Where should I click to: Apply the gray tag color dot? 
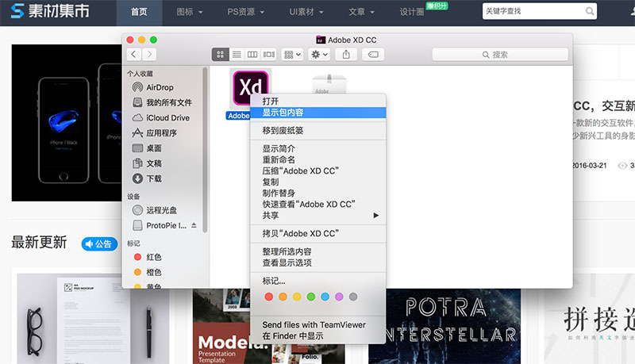[x=353, y=297]
